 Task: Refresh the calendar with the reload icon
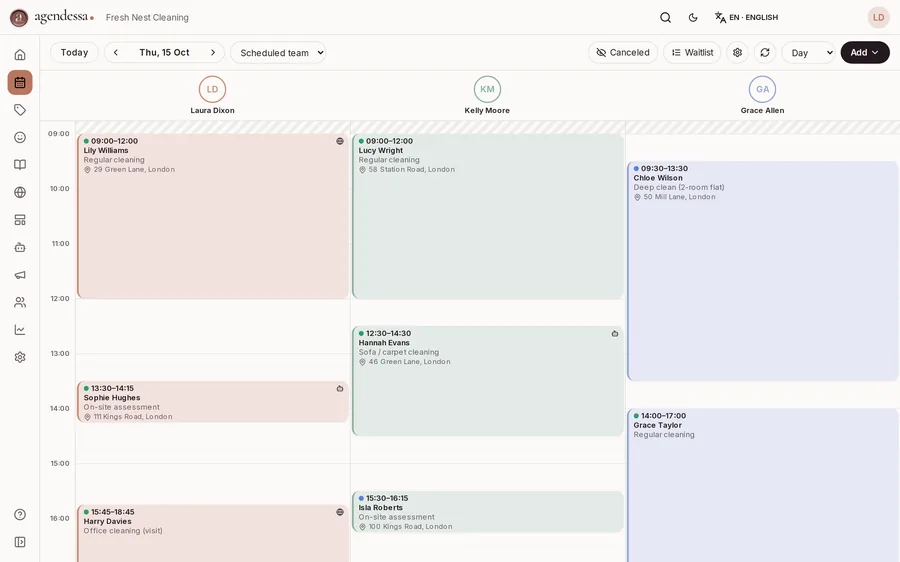coord(765,52)
